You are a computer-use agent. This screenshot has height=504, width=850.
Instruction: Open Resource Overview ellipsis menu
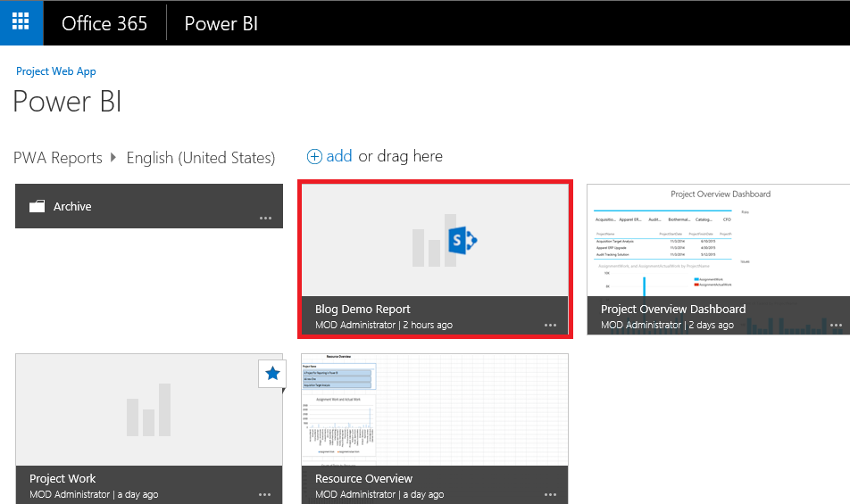tap(550, 495)
